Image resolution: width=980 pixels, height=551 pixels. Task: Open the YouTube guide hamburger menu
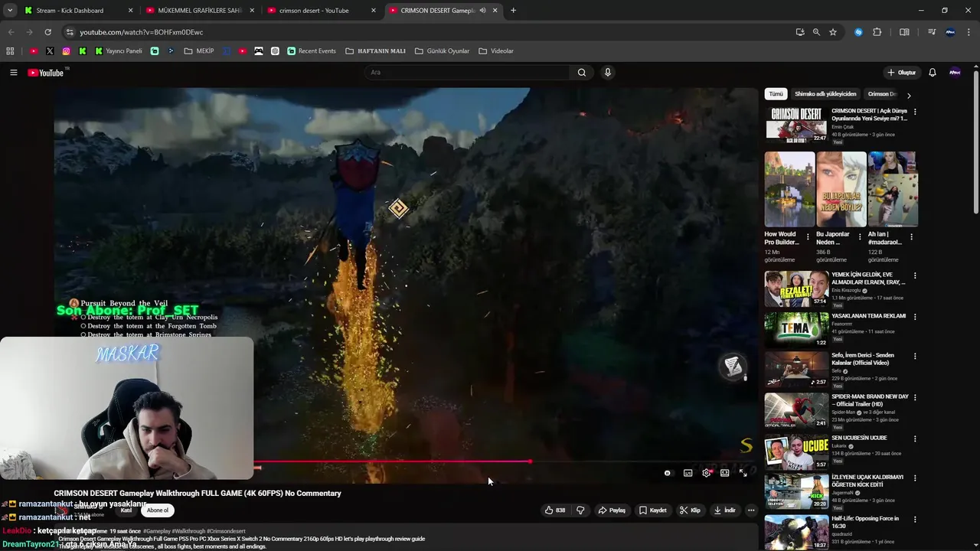[x=13, y=73]
